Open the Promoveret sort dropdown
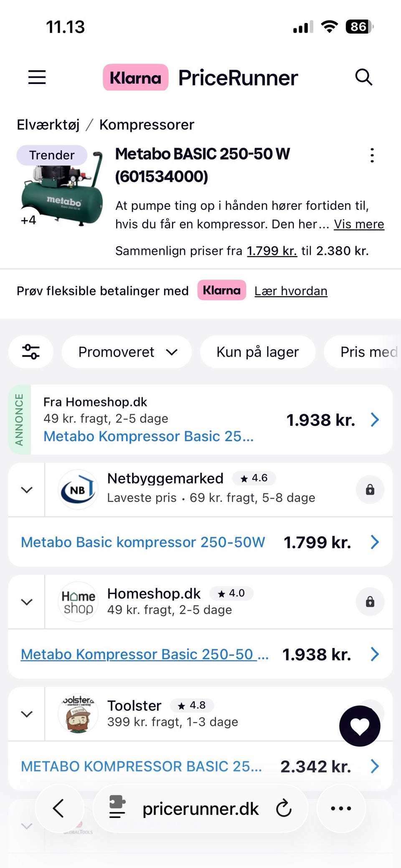401x868 pixels. coord(127,352)
